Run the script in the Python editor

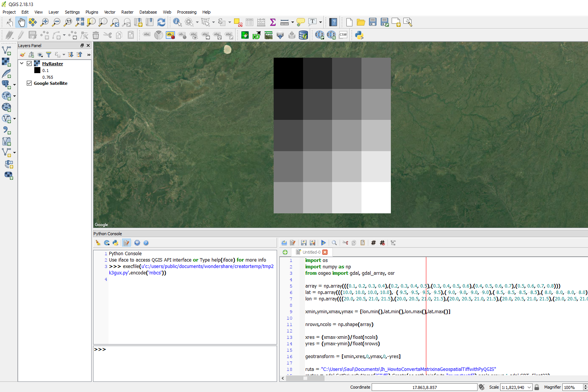(x=323, y=243)
